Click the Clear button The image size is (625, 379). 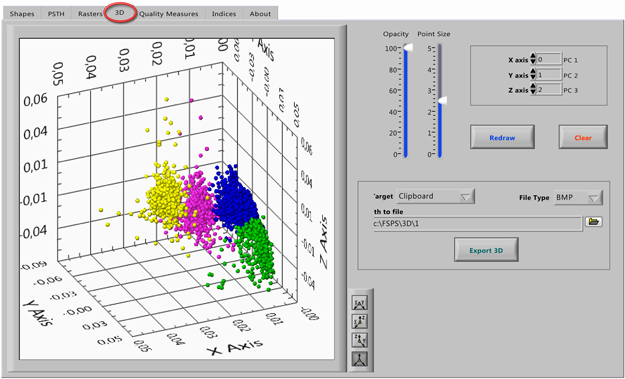(583, 137)
